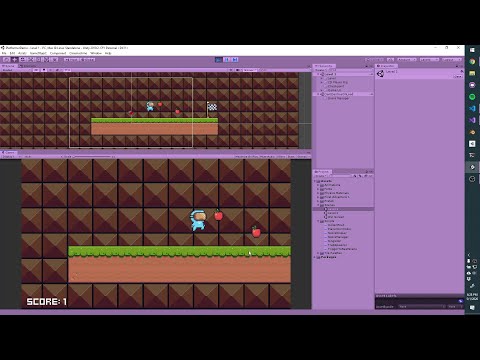Click the Project panel search field

pos(340,176)
